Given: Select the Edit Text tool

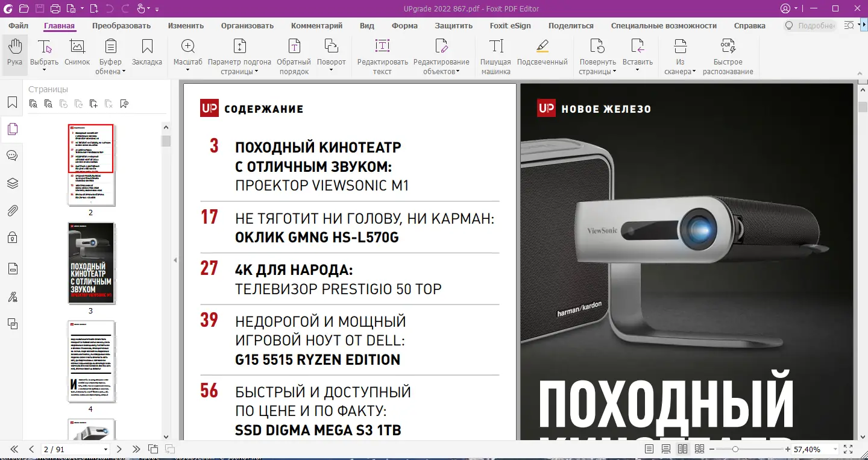Looking at the screenshot, I should click(x=382, y=54).
